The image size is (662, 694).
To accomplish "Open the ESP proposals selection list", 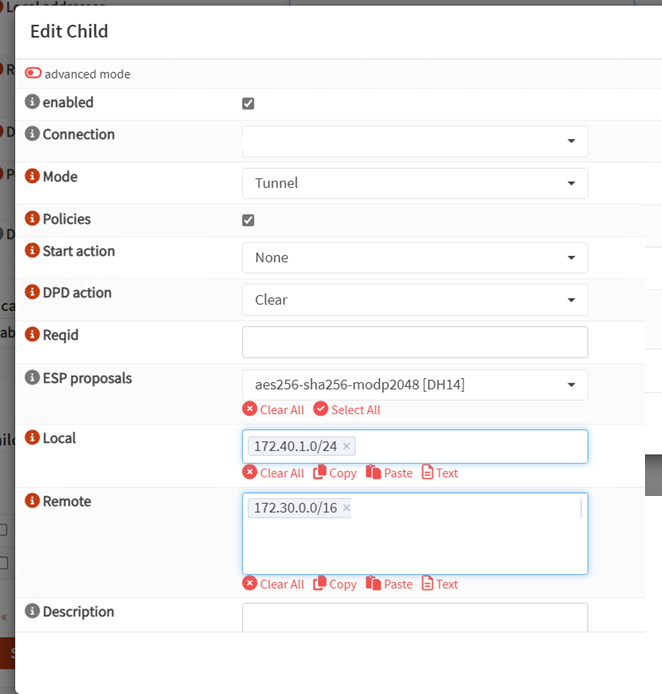I will (414, 384).
